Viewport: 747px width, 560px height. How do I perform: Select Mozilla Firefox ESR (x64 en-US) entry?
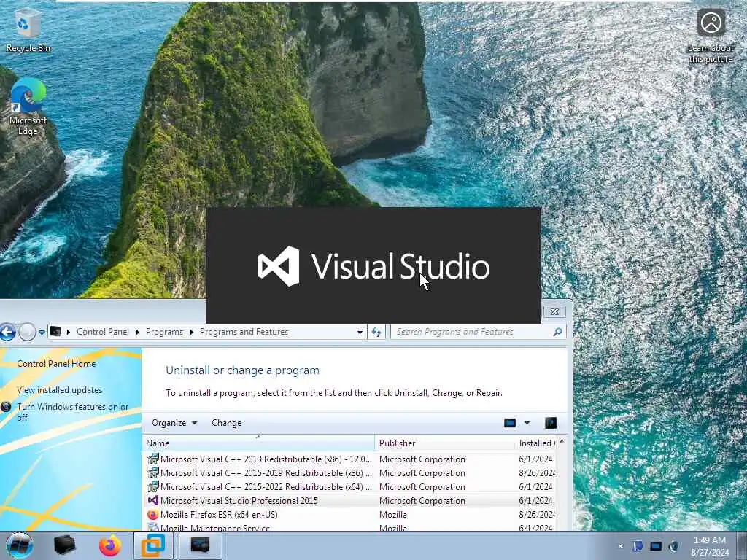[x=349, y=514]
